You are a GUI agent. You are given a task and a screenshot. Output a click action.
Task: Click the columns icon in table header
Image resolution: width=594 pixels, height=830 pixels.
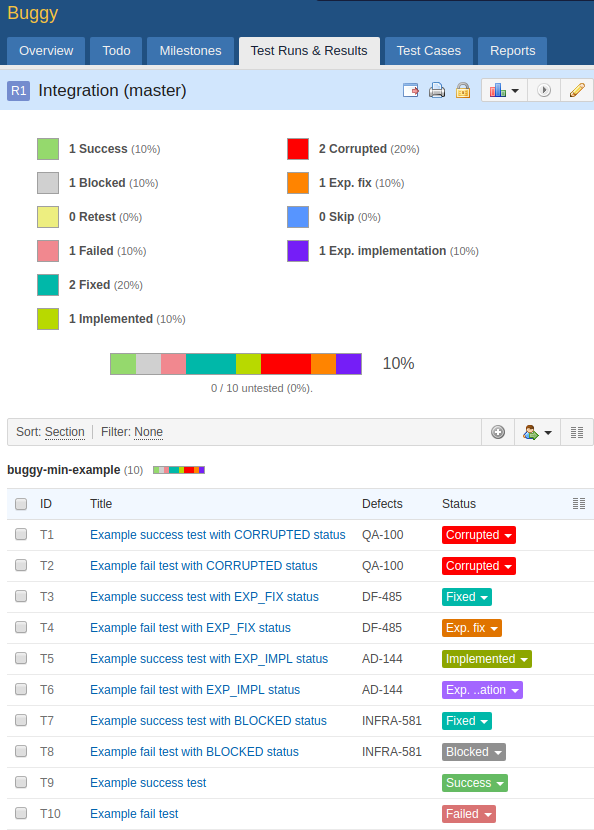579,504
